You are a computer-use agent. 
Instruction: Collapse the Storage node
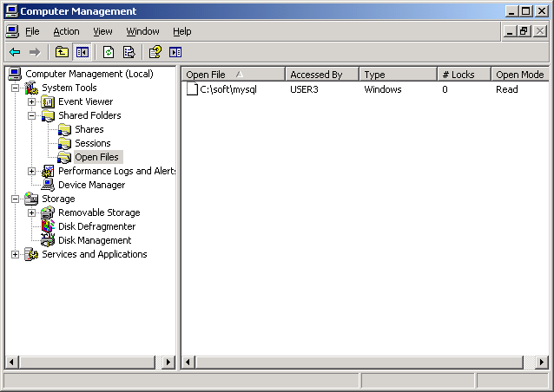tap(15, 199)
